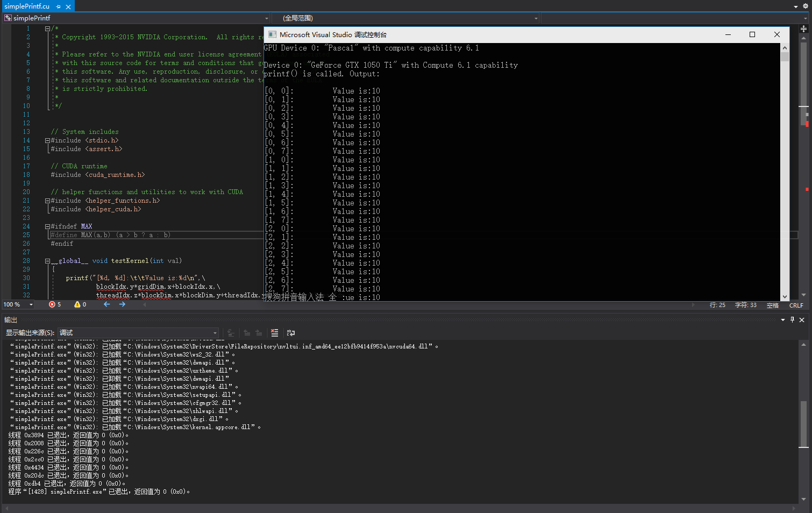Collapse the #ifndef MAX block
The image size is (812, 513).
click(47, 226)
